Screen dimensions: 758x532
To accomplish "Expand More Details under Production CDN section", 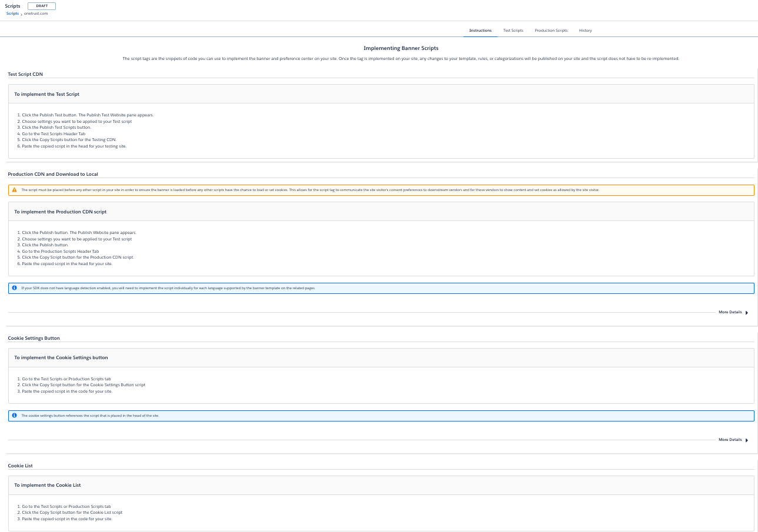I will [733, 312].
